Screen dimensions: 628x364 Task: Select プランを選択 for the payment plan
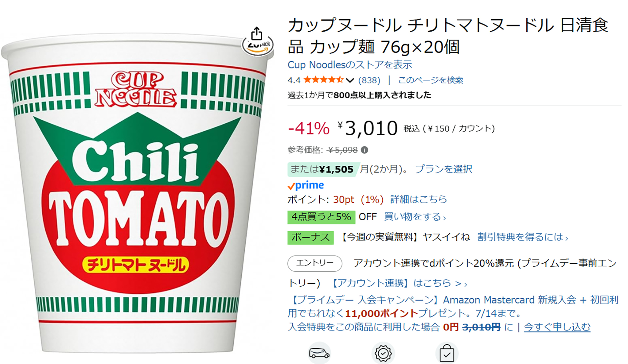444,169
